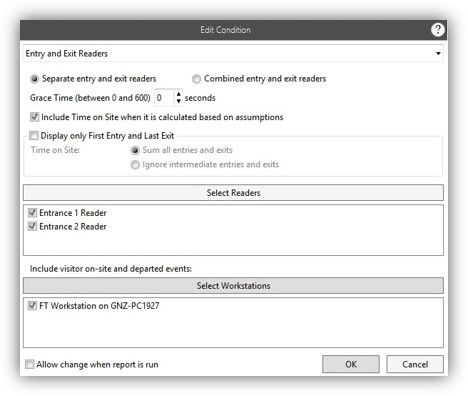Increase Grace Time with up arrow
Screen dimensions: 468x396
179,94
